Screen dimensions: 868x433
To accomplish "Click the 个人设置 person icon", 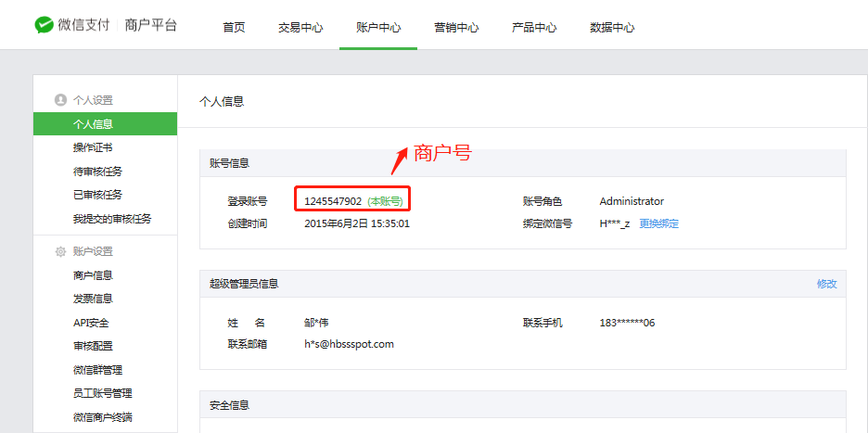I will tap(60, 100).
